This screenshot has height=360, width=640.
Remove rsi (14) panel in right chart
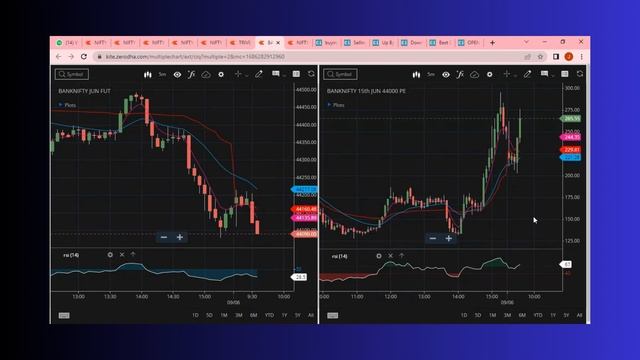(x=391, y=256)
